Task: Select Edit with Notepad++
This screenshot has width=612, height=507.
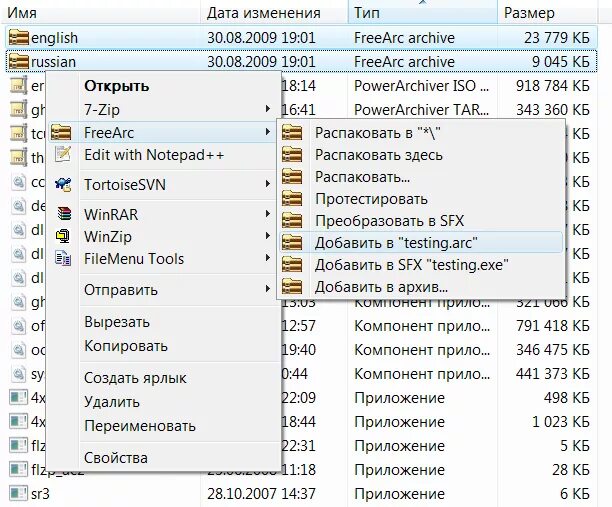Action: click(163, 155)
